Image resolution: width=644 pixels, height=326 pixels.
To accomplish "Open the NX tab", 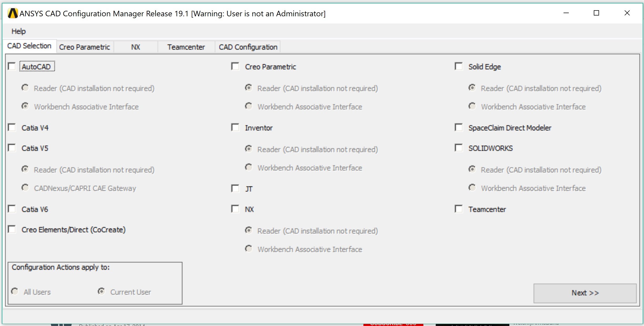I will coord(135,47).
